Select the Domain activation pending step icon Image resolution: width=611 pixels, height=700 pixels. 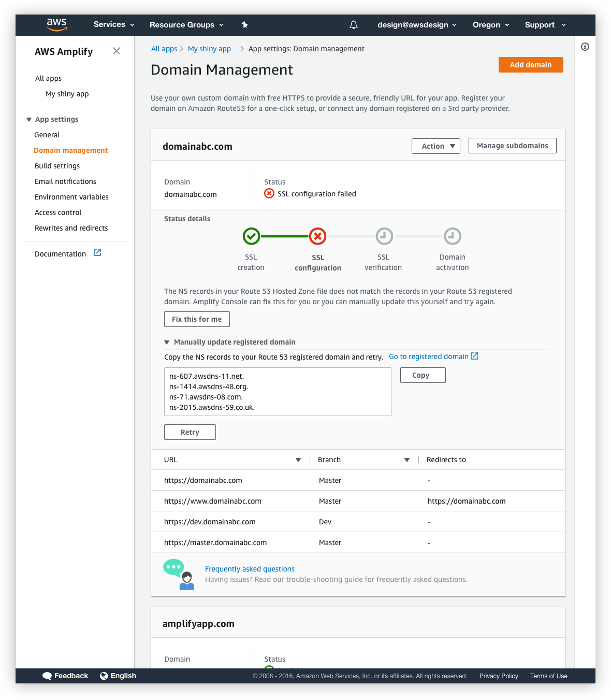click(x=453, y=236)
